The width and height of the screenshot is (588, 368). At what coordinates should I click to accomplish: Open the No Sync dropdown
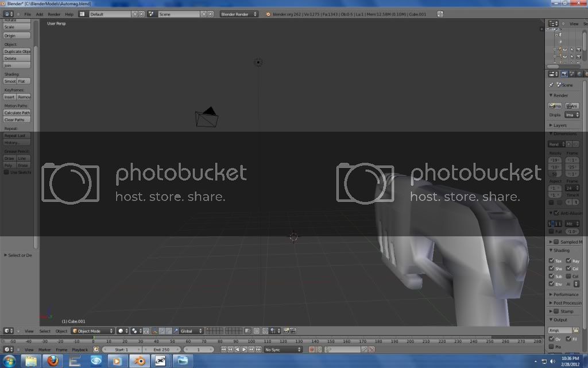282,350
